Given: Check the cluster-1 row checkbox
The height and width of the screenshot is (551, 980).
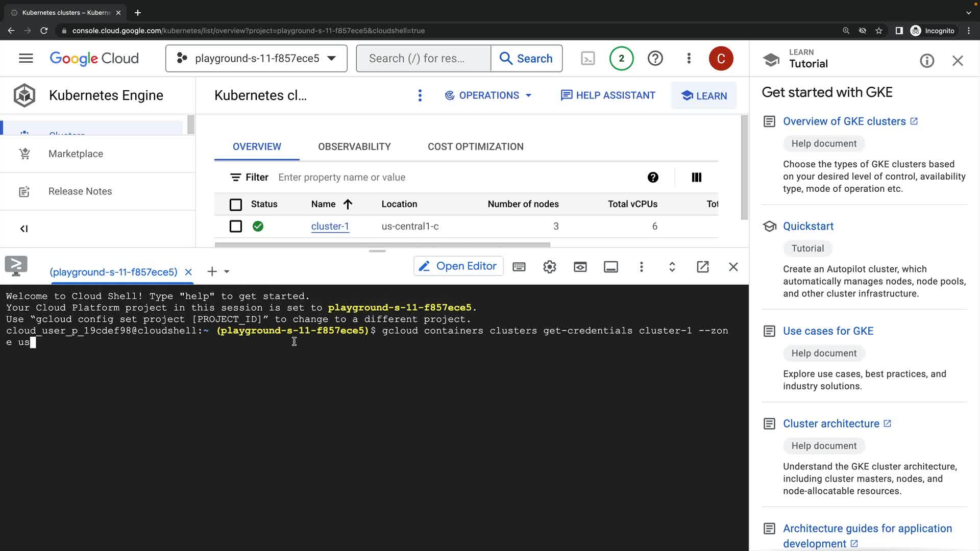Looking at the screenshot, I should [236, 227].
